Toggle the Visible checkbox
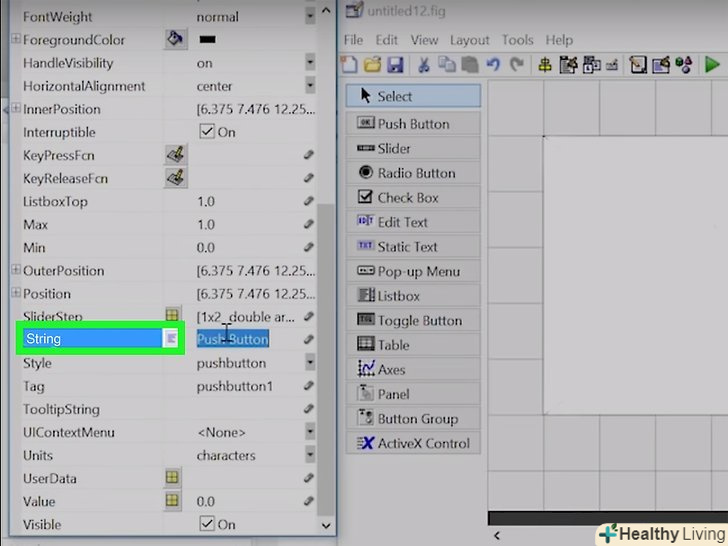The width and height of the screenshot is (728, 546). pos(207,524)
